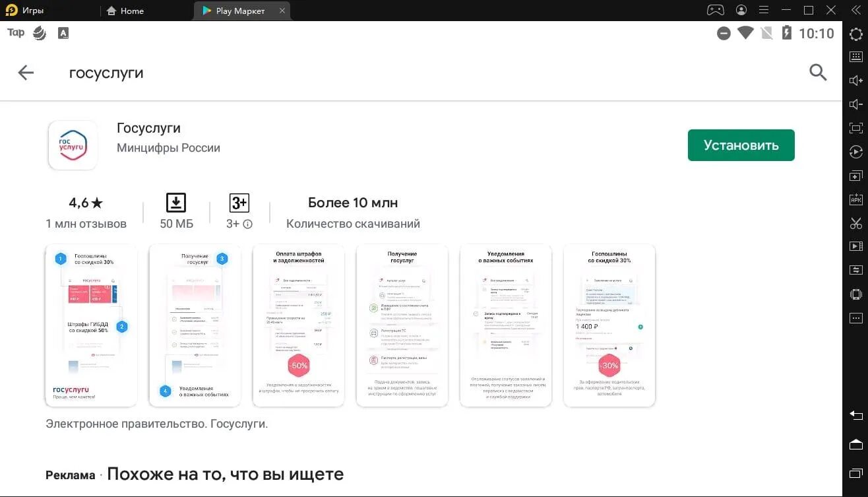Screen dimensions: 868x497
Task: Open the user account icon
Action: tap(742, 10)
